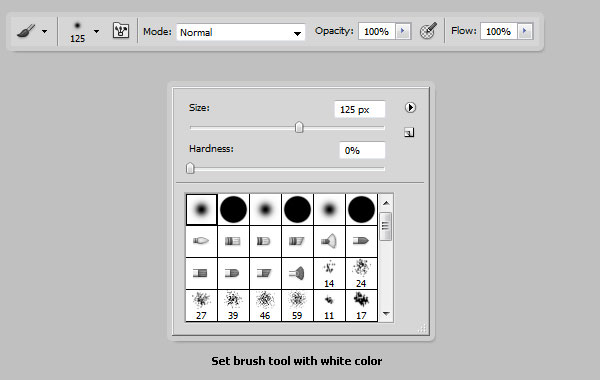This screenshot has width=600, height=380.
Task: Open the brush picker flyout menu arrow
Action: tap(410, 108)
